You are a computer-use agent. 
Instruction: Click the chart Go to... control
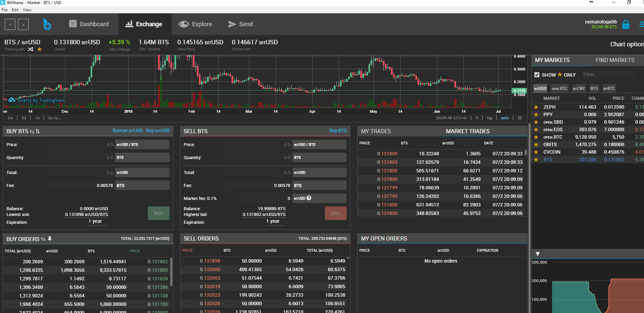pyautogui.click(x=55, y=118)
